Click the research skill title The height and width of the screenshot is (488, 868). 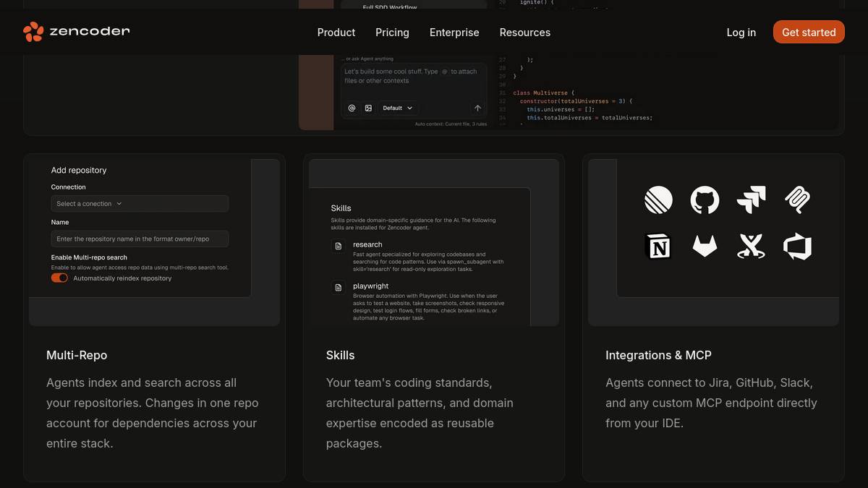click(367, 244)
